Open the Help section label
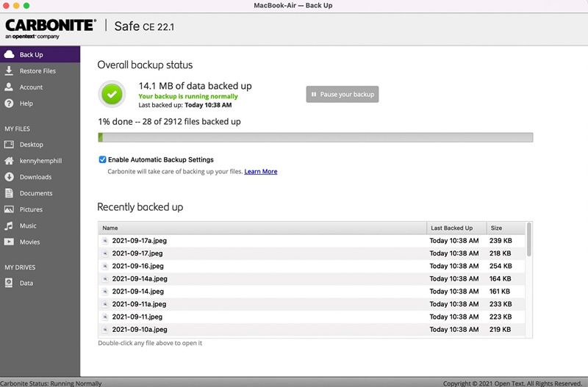588x387 pixels. coord(26,104)
